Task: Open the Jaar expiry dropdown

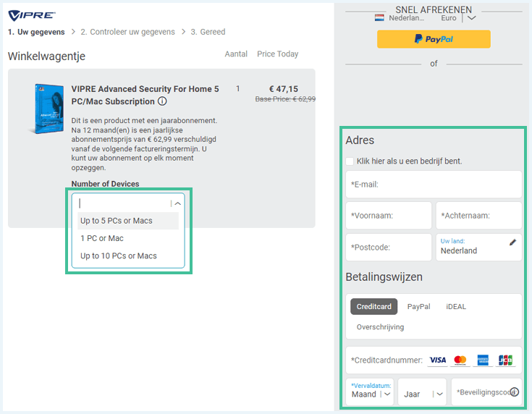Action: (x=423, y=392)
